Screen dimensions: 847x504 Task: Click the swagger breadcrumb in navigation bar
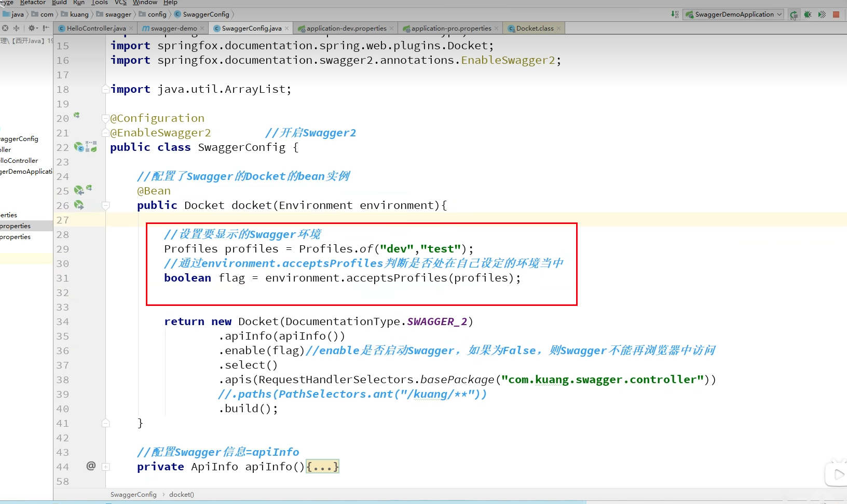pos(114,15)
